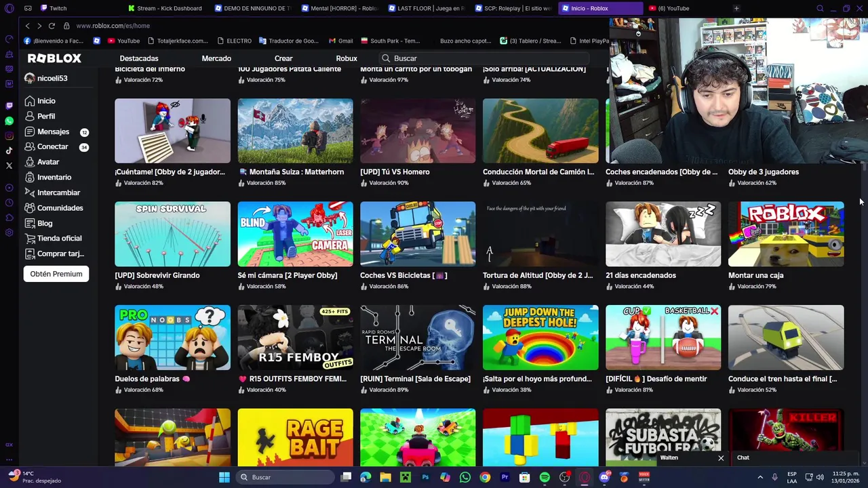Open the Crear tab
The image size is (868, 488).
click(283, 58)
